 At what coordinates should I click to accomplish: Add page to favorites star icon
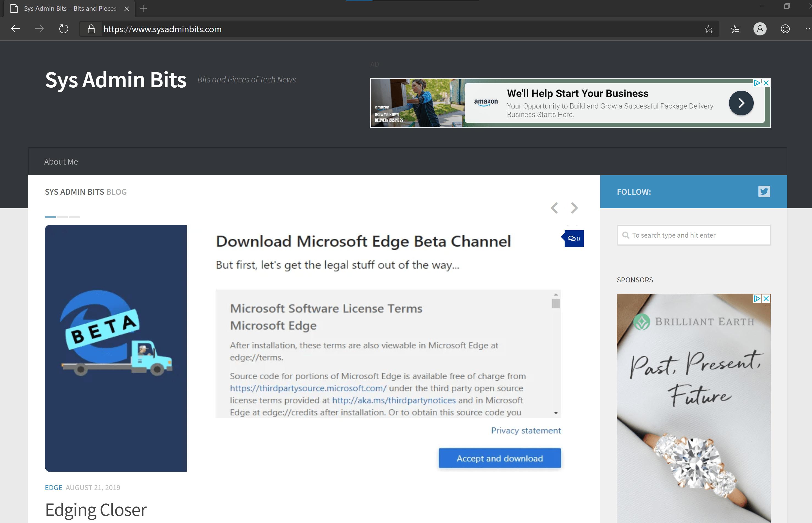[708, 29]
